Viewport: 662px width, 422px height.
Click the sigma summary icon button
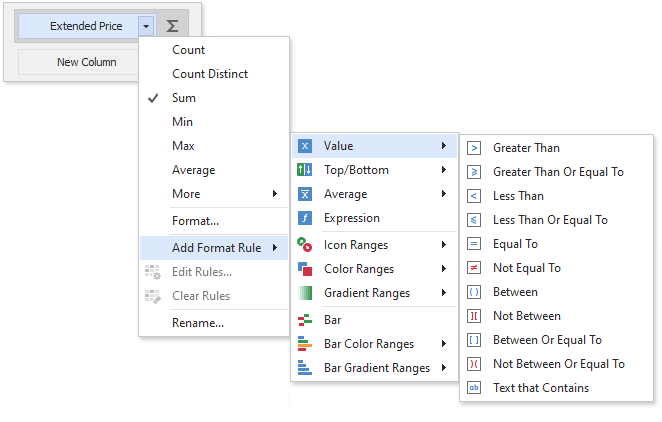[172, 26]
